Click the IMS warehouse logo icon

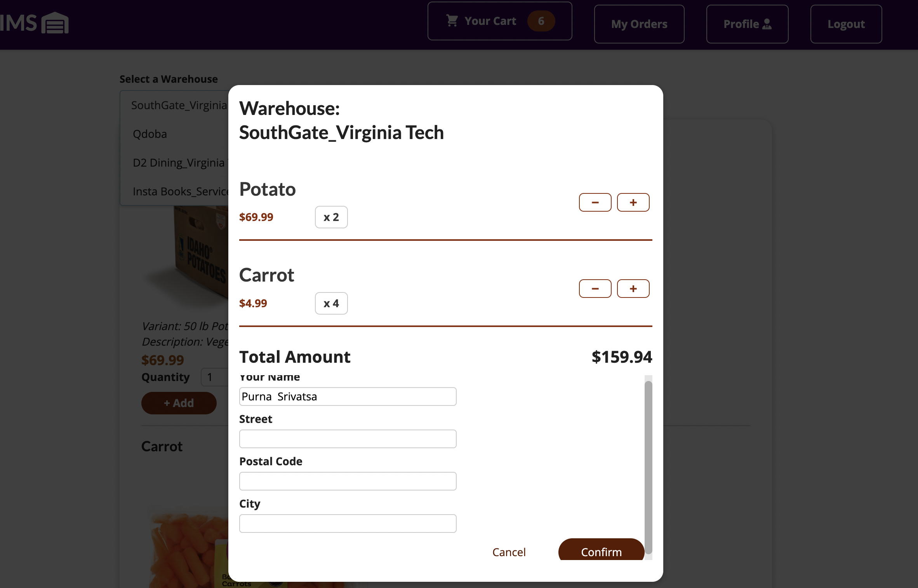click(55, 23)
